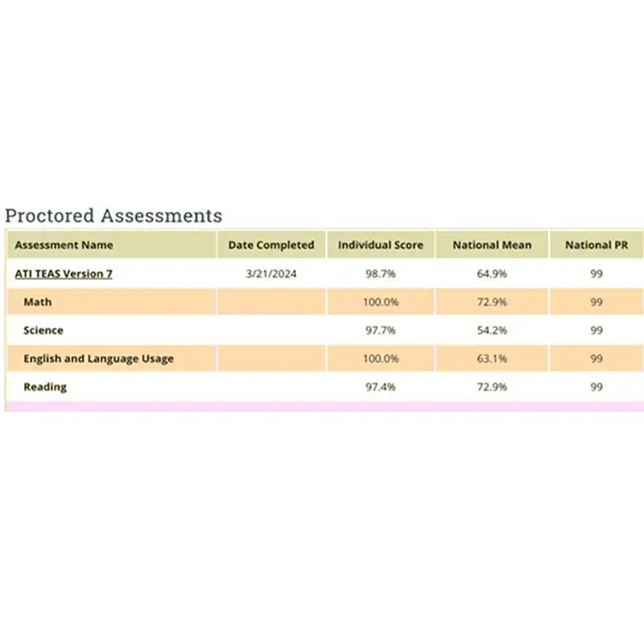Select the Math sub-score row

[37, 302]
